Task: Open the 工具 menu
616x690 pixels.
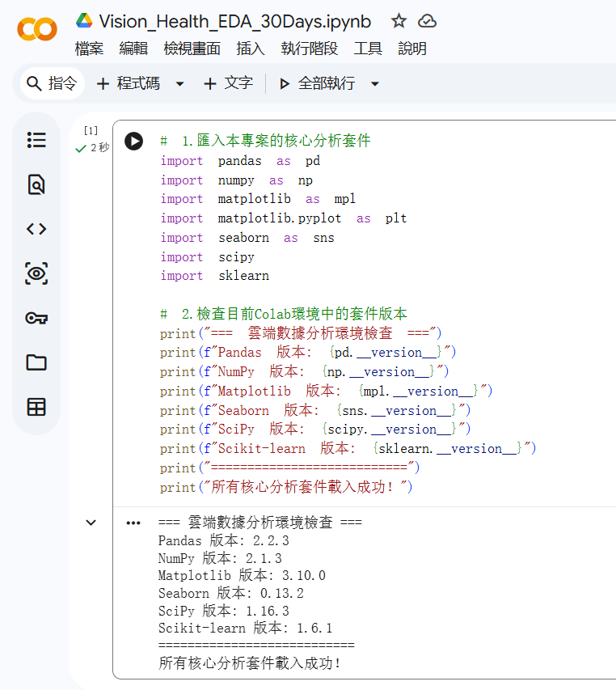Action: click(368, 49)
